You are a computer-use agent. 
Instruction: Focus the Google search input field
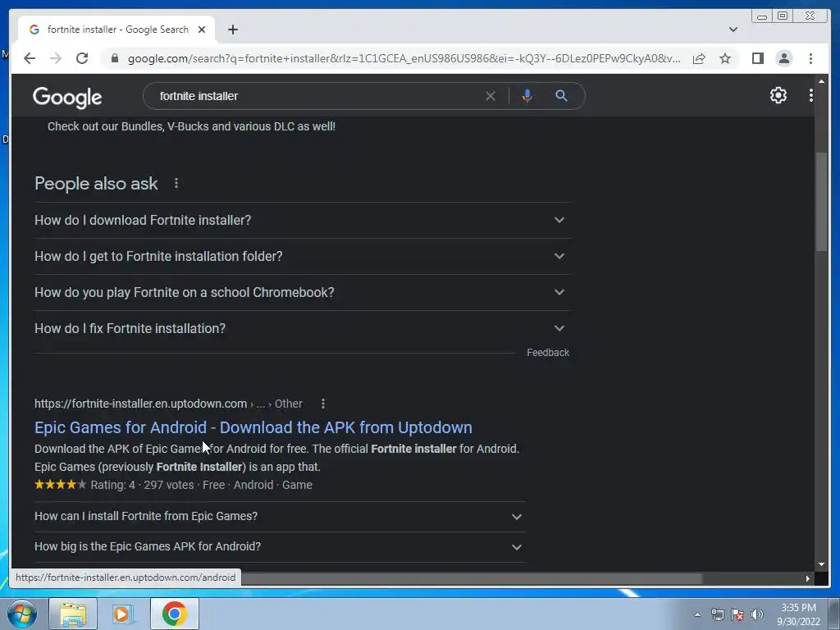(x=316, y=96)
